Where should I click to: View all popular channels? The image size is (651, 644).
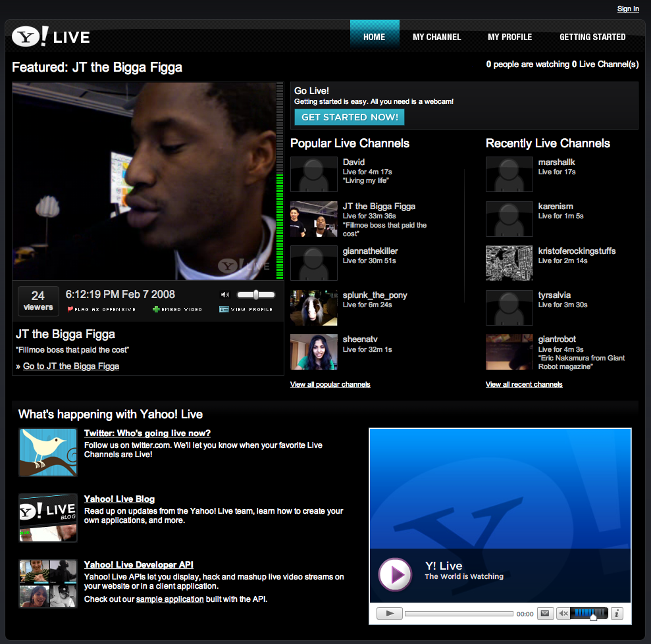coord(330,384)
